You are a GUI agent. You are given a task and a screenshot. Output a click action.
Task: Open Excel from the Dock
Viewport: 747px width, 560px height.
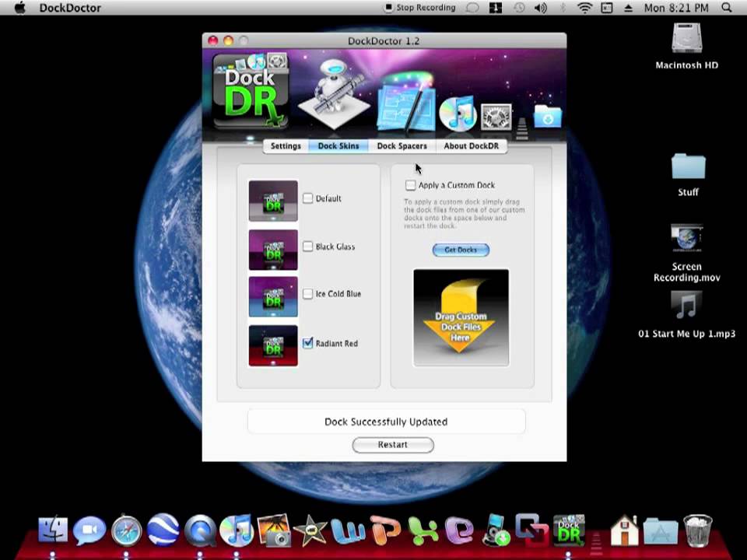[x=423, y=530]
